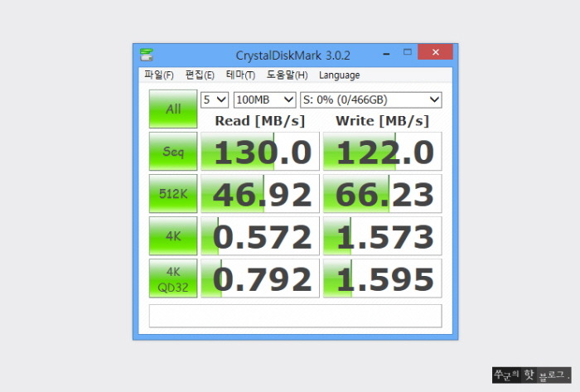The width and height of the screenshot is (580, 392).
Task: Click the CrystalDiskMark app icon in title bar
Action: pos(147,55)
